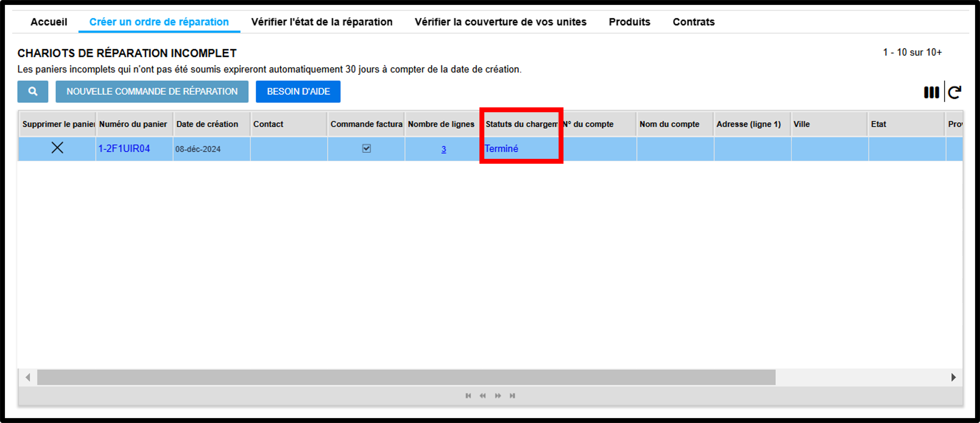Open cart number 1-2F1UIR04 link

click(x=124, y=149)
